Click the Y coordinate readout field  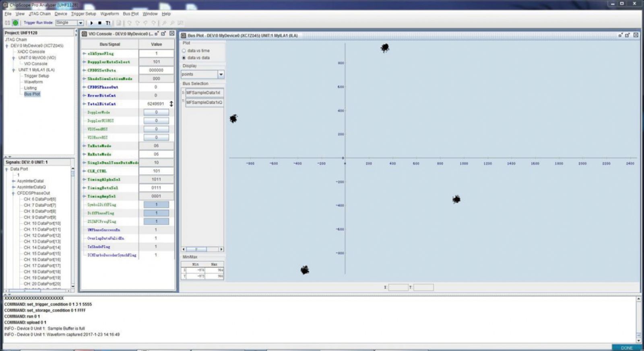423,287
